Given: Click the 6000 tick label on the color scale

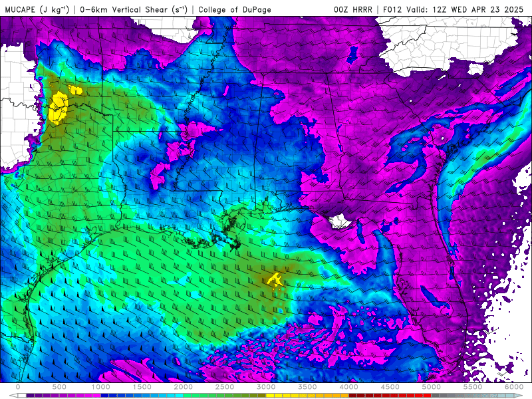Looking at the screenshot, I should point(514,386).
